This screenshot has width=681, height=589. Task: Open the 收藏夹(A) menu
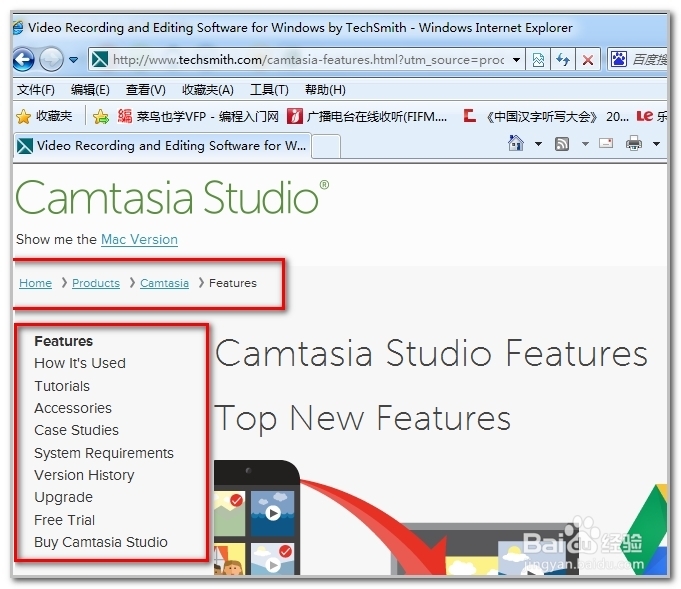208,90
